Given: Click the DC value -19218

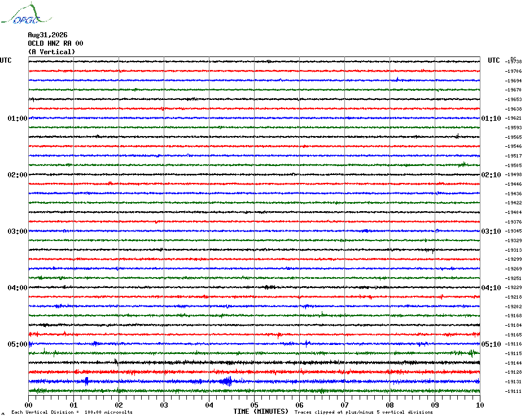Looking at the screenshot, I should [x=513, y=297].
